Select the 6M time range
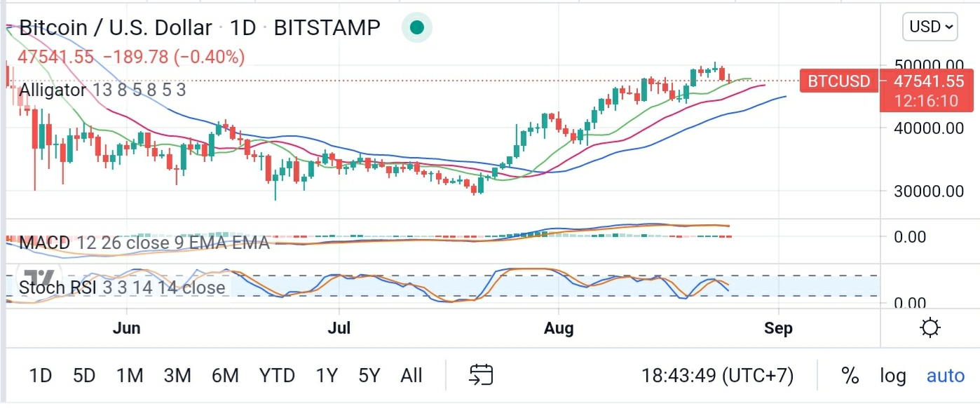The width and height of the screenshot is (980, 408). 225,376
